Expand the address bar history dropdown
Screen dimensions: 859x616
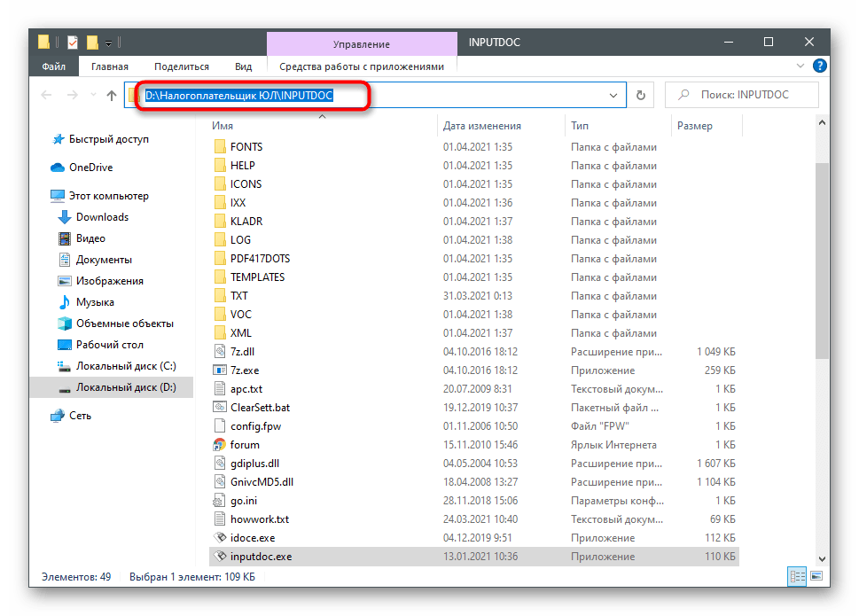613,95
